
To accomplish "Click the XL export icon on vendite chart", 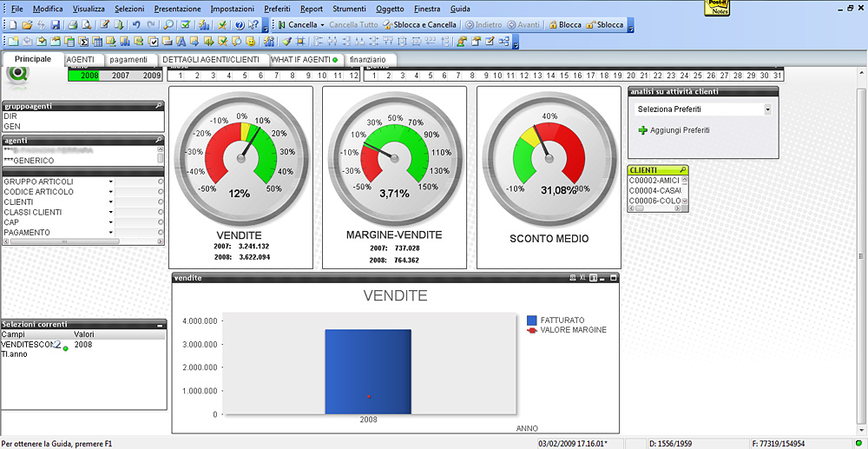I will click(582, 278).
